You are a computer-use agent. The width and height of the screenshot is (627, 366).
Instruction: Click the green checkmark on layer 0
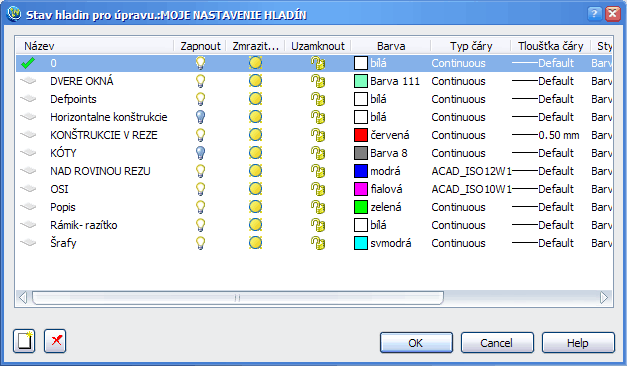(x=28, y=63)
